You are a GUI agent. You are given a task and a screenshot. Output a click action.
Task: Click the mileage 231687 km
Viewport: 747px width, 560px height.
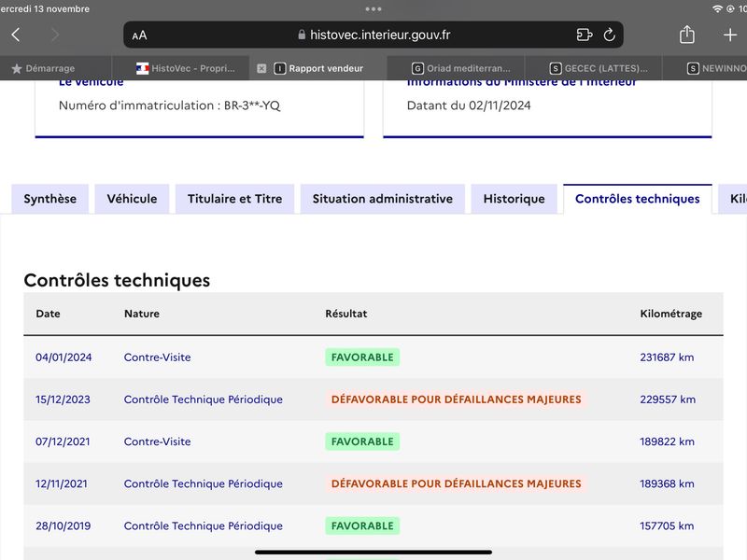[667, 357]
